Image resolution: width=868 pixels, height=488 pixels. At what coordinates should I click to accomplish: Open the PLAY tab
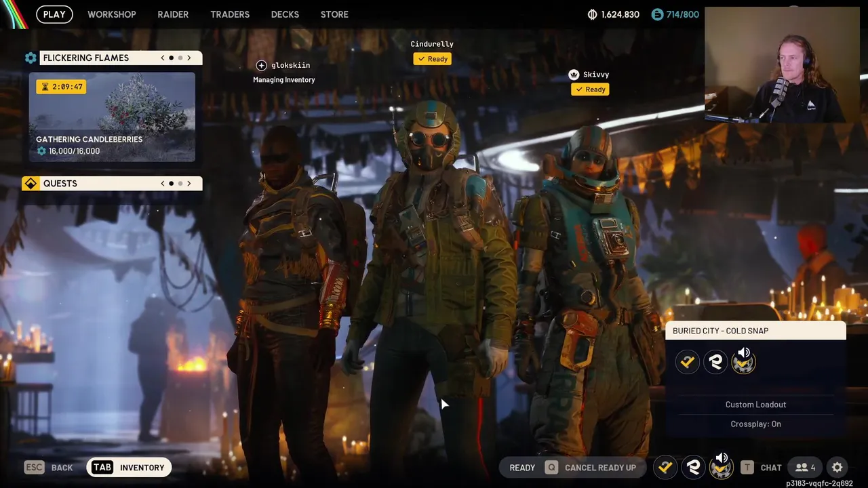click(x=54, y=14)
